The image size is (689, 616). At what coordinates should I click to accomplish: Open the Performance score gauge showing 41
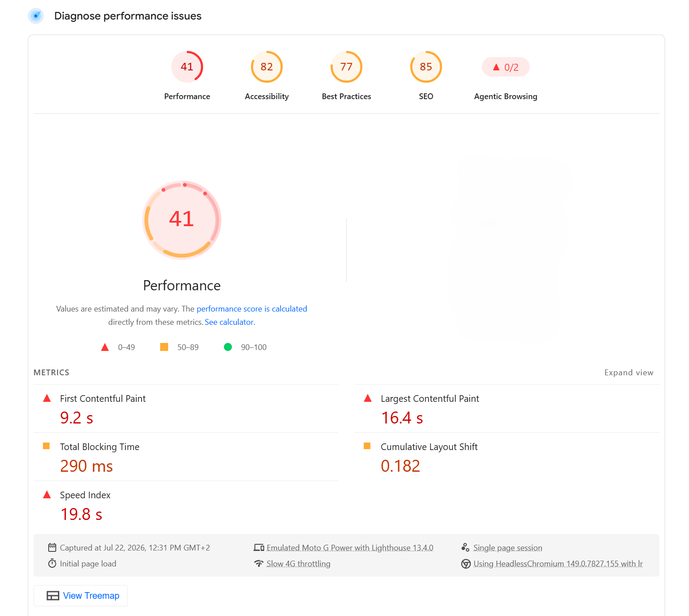187,67
